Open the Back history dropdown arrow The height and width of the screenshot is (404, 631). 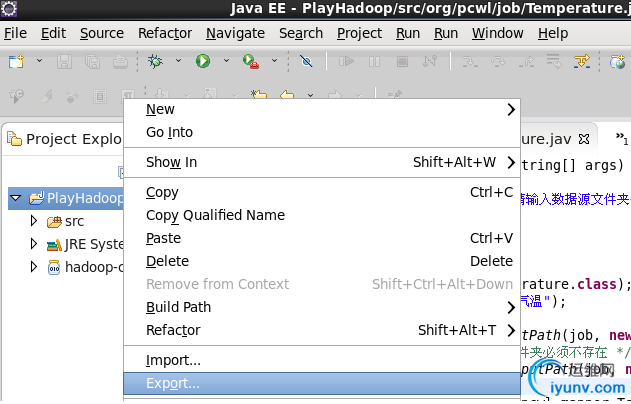tap(310, 95)
